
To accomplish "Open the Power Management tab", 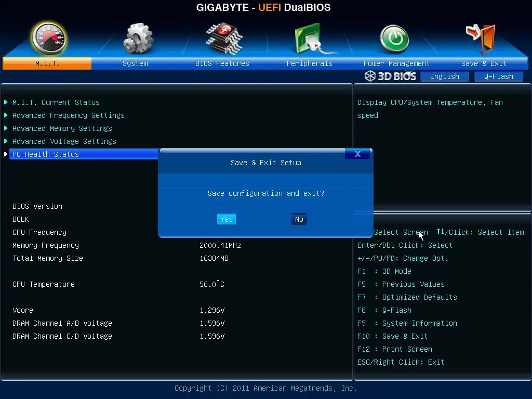I will coord(396,63).
